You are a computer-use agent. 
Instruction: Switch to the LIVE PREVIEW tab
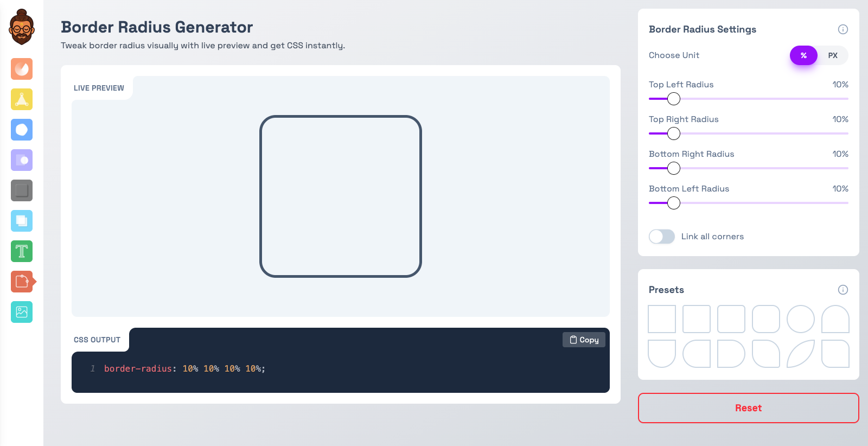[99, 88]
